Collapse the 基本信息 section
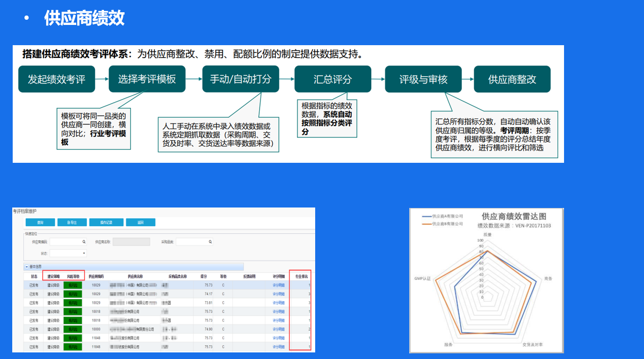644x359 pixels. (x=27, y=267)
